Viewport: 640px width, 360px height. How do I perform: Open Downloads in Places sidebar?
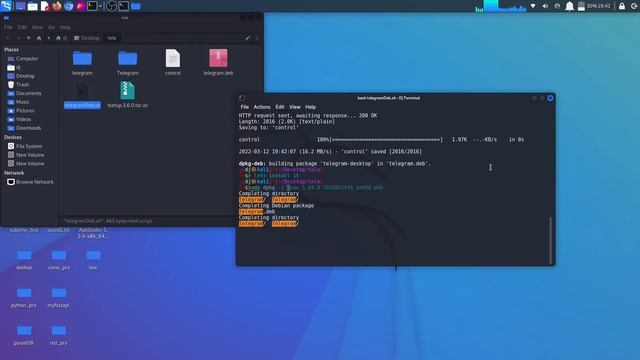point(28,128)
